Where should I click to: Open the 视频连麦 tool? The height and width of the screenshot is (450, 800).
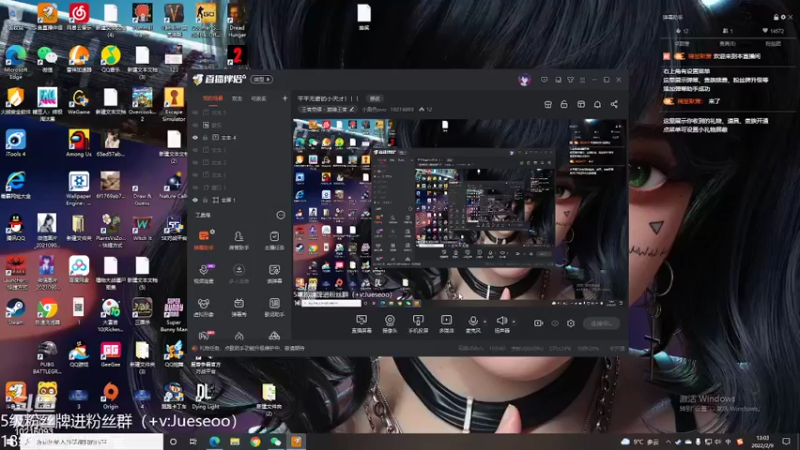point(204,273)
